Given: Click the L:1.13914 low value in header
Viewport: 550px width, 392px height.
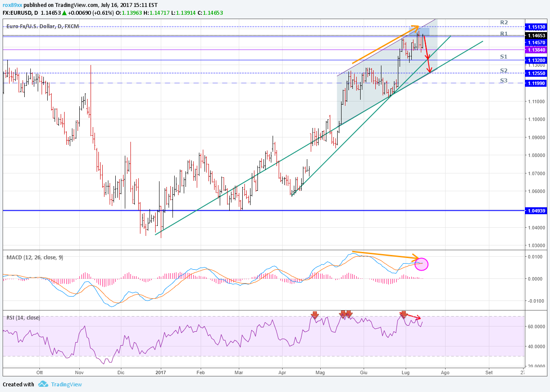Looking at the screenshot, I should click(183, 13).
